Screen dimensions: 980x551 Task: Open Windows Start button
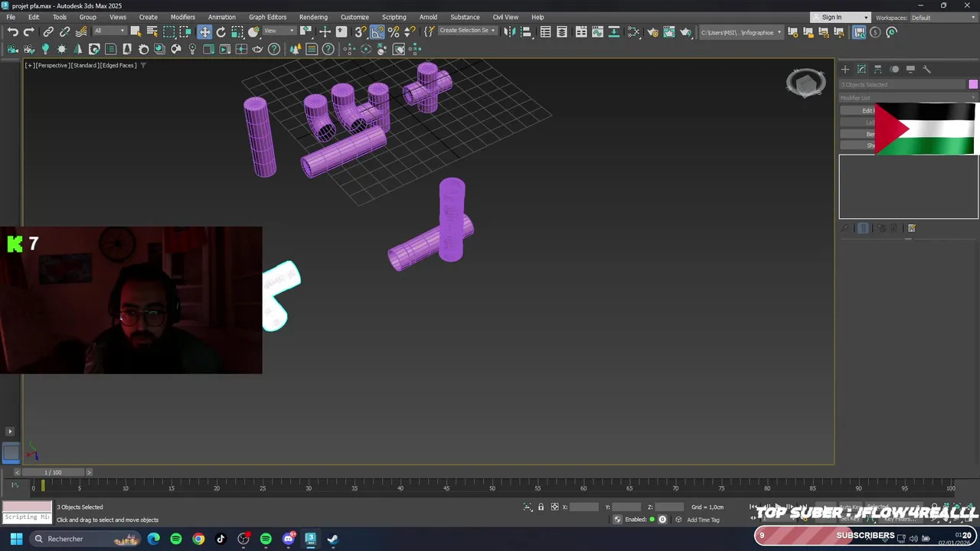(x=16, y=539)
